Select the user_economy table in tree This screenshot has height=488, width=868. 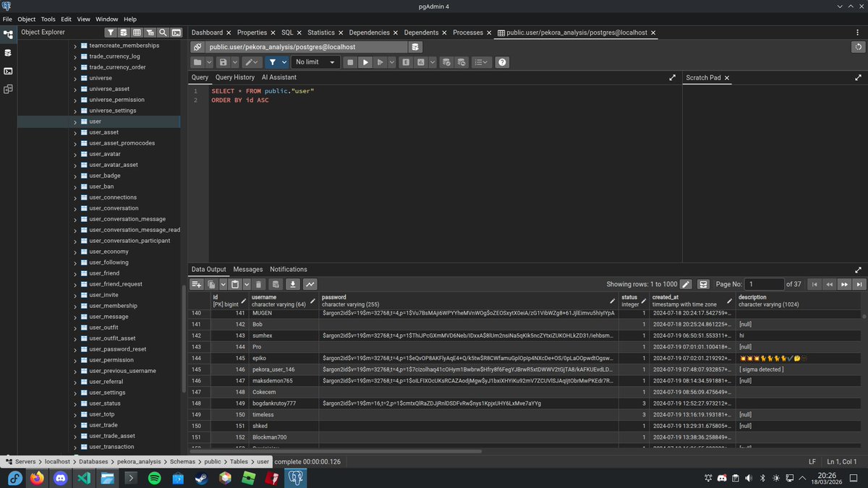(x=109, y=252)
